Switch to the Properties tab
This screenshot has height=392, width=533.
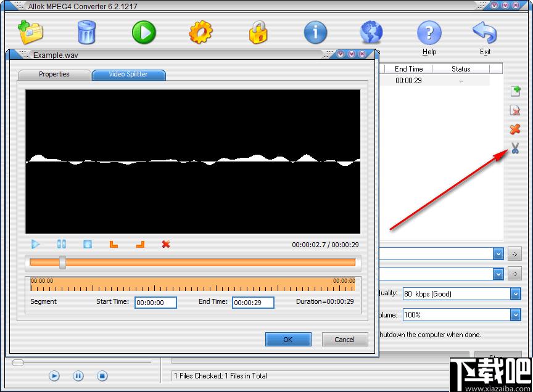tap(54, 75)
